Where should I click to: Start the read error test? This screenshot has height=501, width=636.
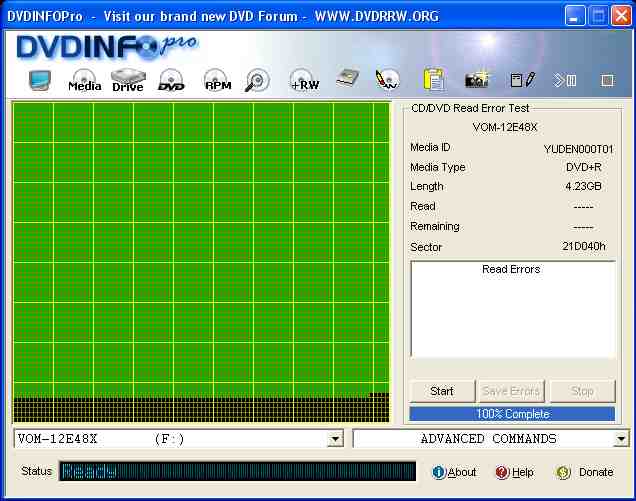pos(442,391)
